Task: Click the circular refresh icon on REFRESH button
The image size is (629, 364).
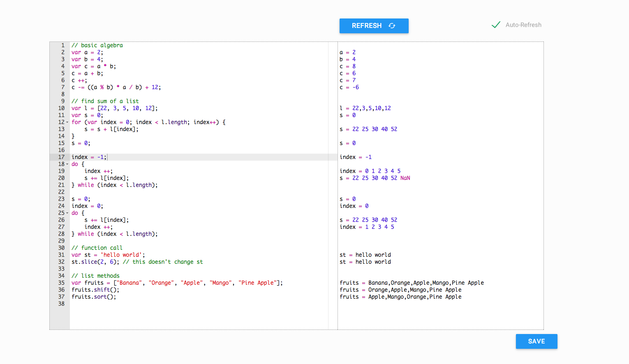Action: tap(391, 25)
